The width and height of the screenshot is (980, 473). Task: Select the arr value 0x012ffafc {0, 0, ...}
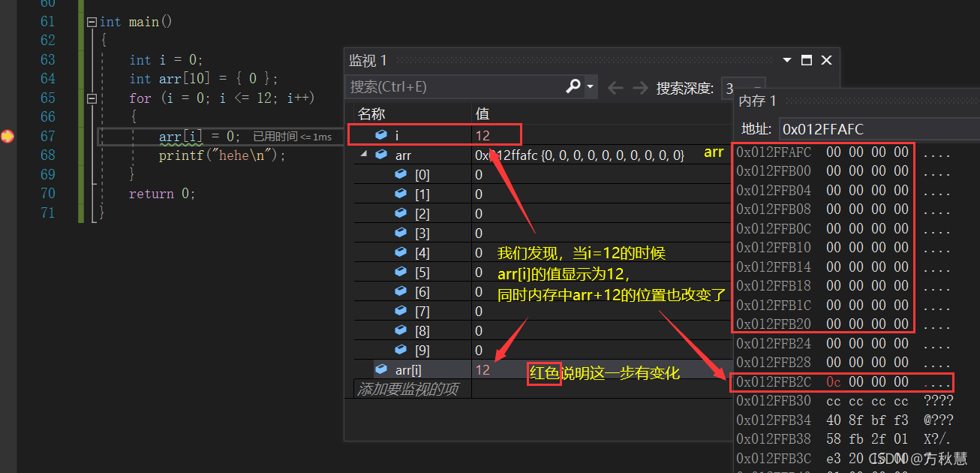pos(579,155)
